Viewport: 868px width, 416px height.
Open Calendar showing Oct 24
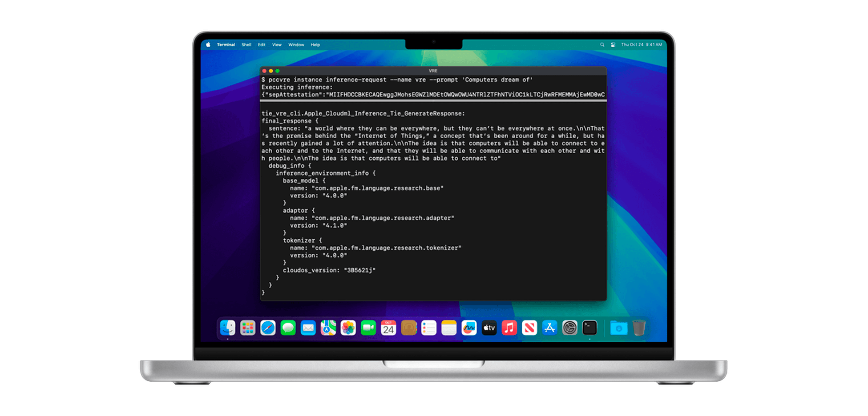coord(388,328)
